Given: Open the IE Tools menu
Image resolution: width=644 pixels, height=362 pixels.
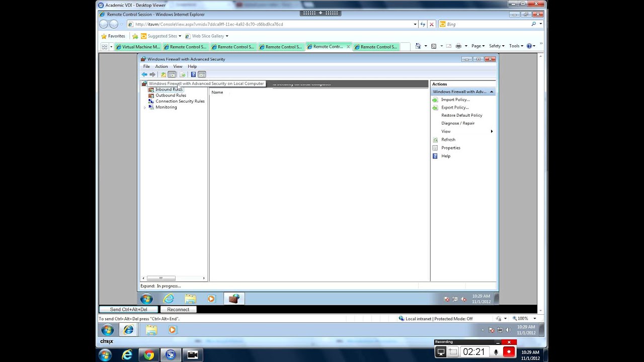Looking at the screenshot, I should point(516,46).
